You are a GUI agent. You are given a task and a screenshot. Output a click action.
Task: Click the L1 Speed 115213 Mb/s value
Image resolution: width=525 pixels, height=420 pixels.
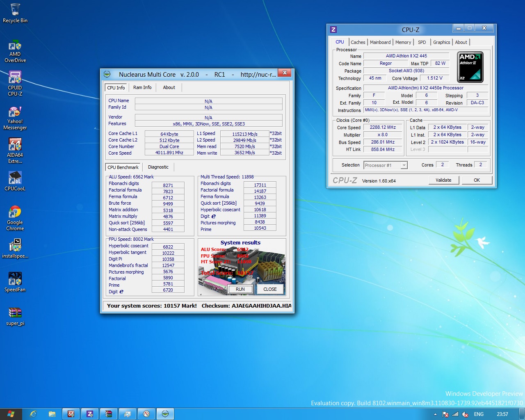(244, 134)
